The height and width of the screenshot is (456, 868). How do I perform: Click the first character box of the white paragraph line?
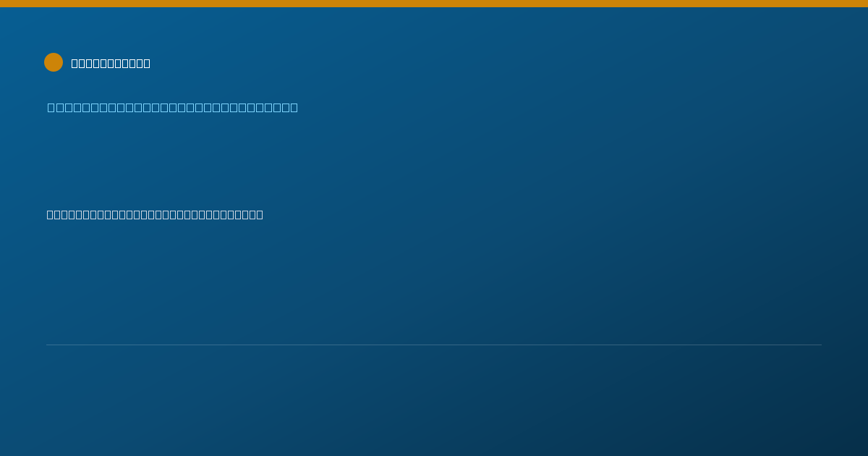(x=51, y=215)
